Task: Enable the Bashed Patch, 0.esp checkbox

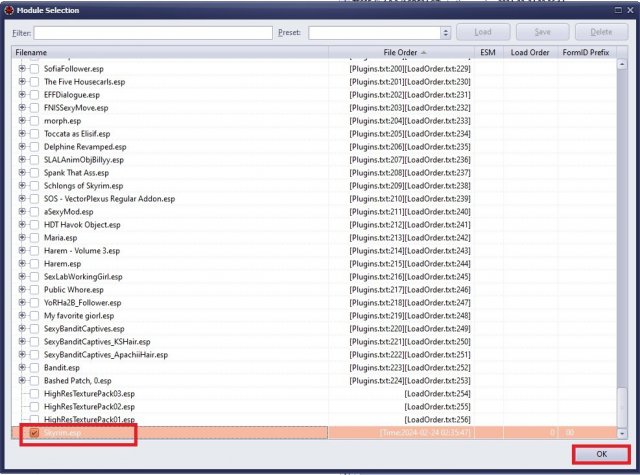Action: 35,381
